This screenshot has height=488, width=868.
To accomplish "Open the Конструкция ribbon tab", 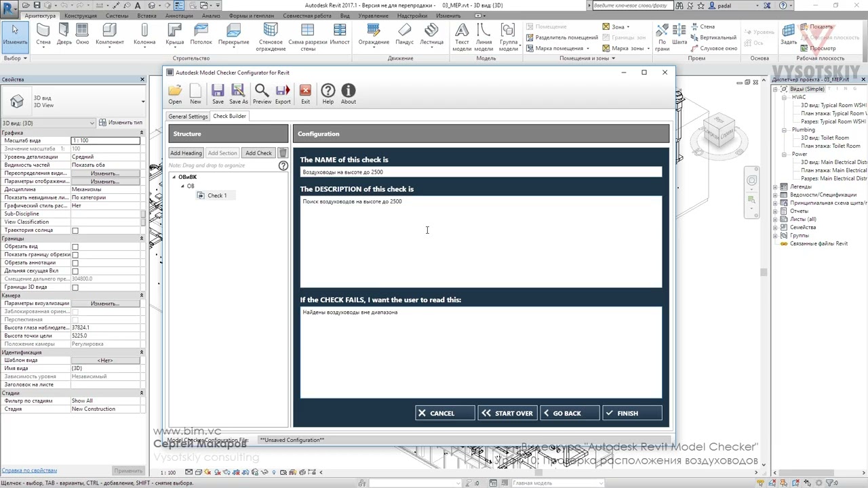I will [x=81, y=16].
